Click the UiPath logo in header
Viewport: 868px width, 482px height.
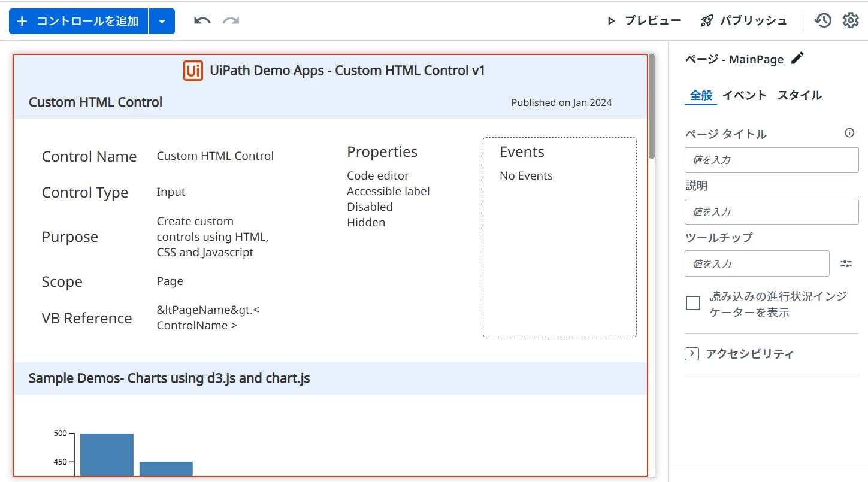193,71
